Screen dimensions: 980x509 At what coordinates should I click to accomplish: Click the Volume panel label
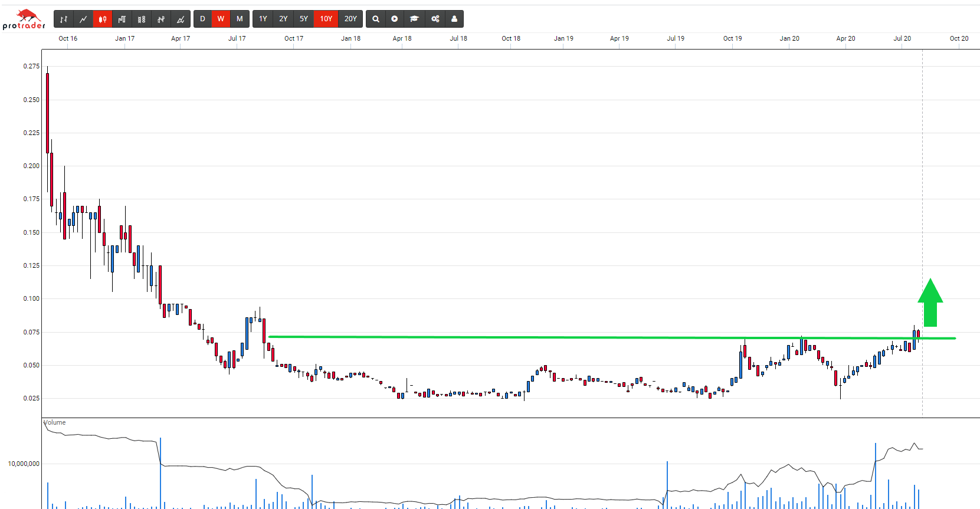click(54, 422)
